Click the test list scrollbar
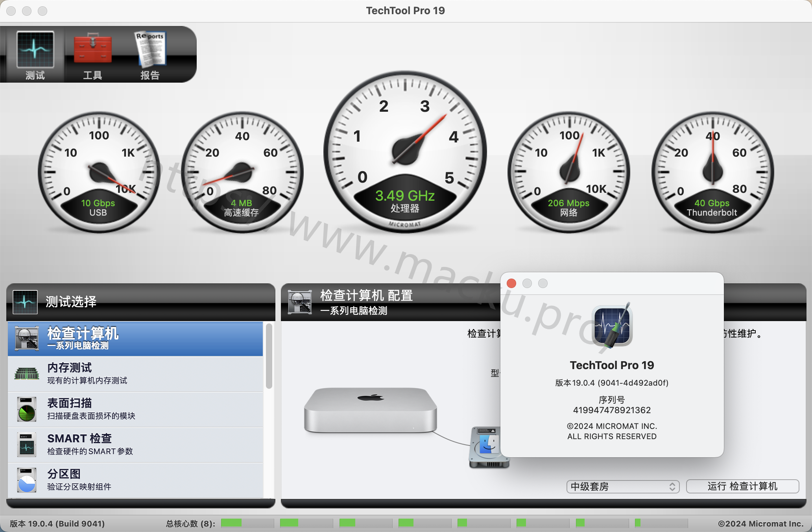812x532 pixels. tap(269, 356)
